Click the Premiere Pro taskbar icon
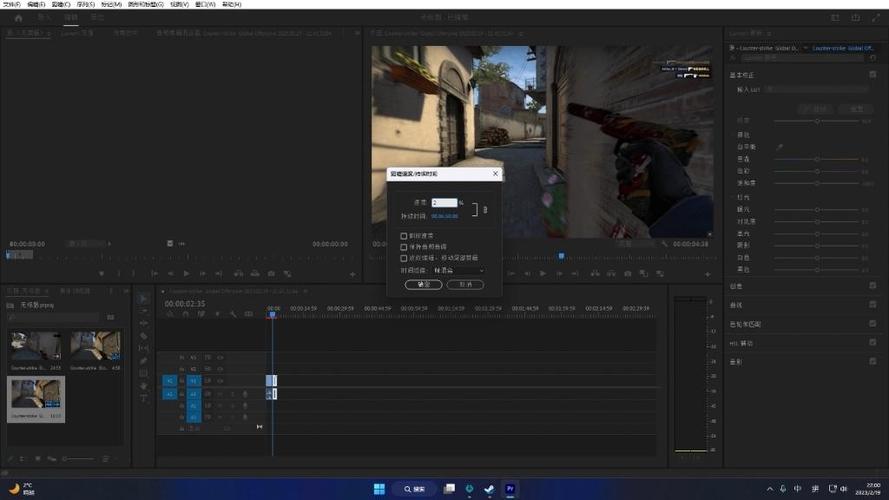This screenshot has width=889, height=500. pos(510,489)
